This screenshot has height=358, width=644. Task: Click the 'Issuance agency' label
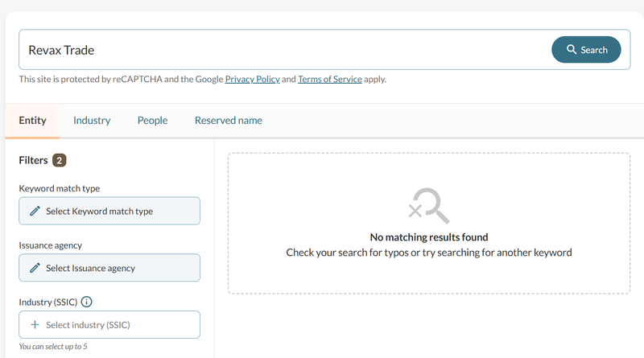pos(51,245)
